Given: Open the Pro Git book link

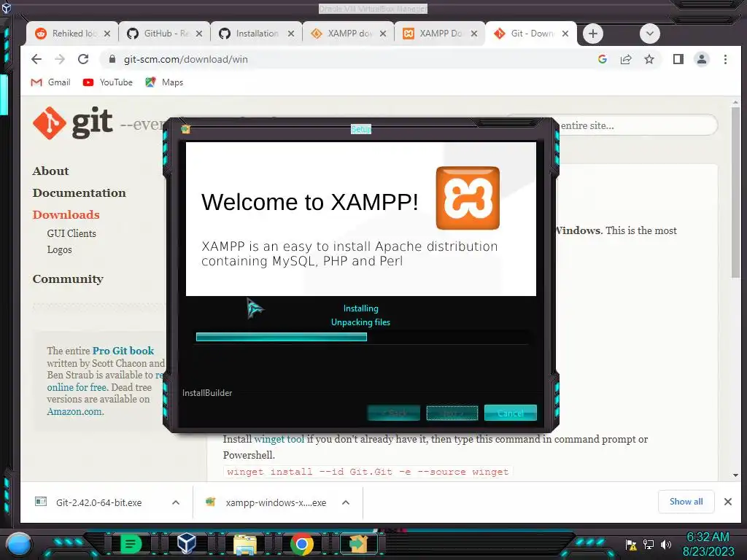Looking at the screenshot, I should [123, 351].
